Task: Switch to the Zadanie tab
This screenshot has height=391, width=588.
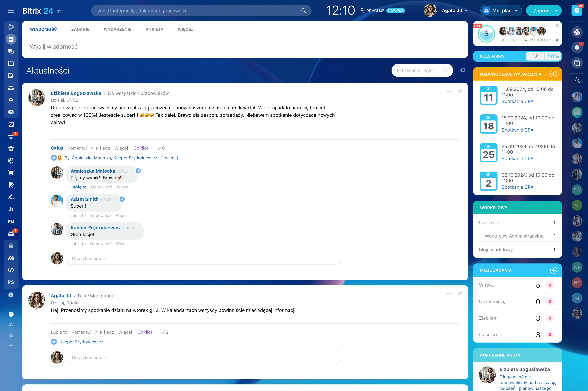Action: (x=80, y=29)
